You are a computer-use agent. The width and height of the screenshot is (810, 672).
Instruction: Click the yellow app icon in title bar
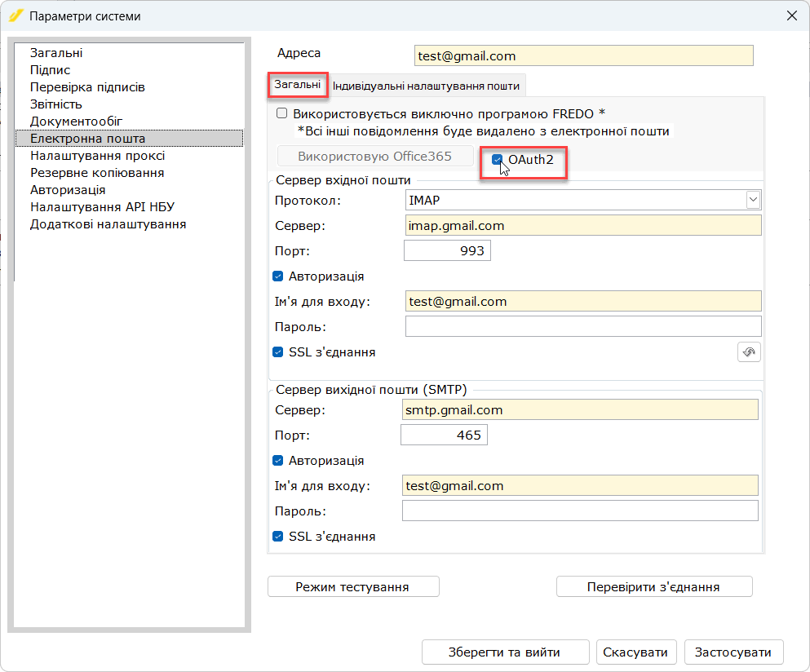point(16,16)
